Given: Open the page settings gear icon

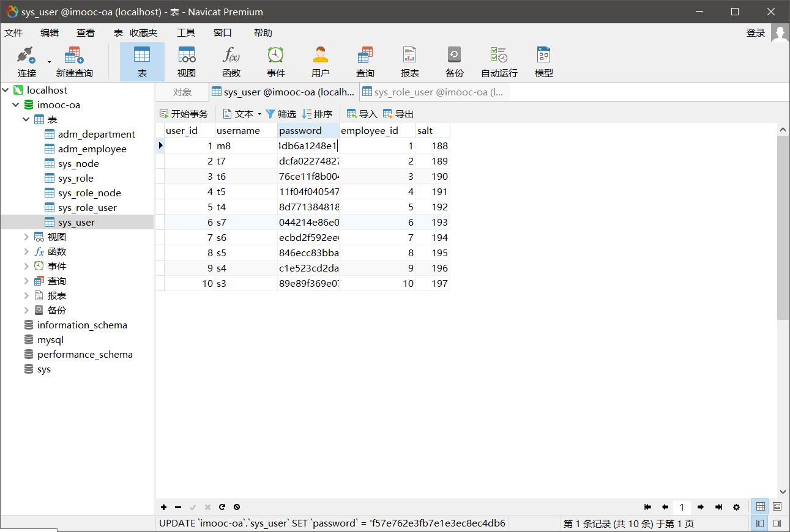Looking at the screenshot, I should (x=736, y=507).
